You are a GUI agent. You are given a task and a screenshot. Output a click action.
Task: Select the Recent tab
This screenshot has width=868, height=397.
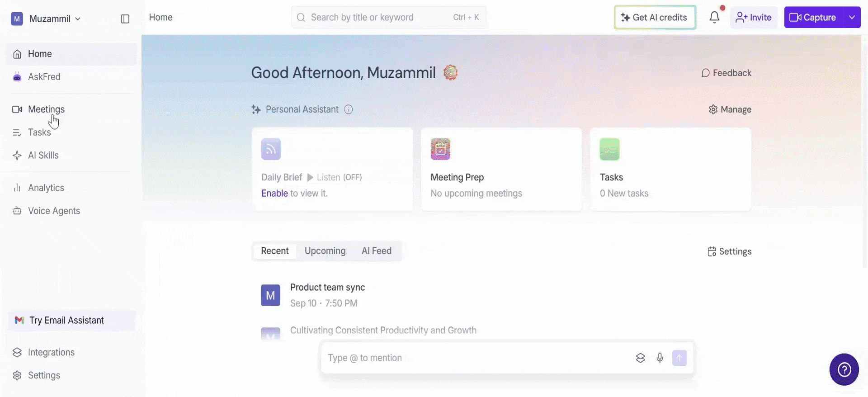pos(275,251)
